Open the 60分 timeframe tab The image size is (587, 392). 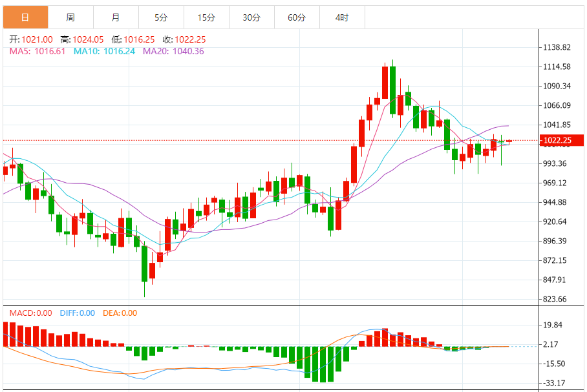pos(297,17)
